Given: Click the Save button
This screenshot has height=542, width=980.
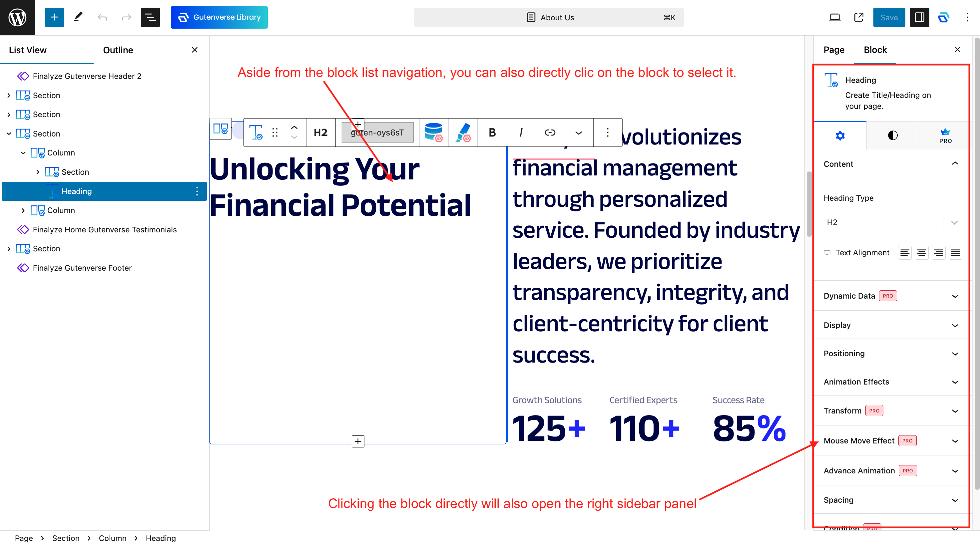Looking at the screenshot, I should 889,17.
